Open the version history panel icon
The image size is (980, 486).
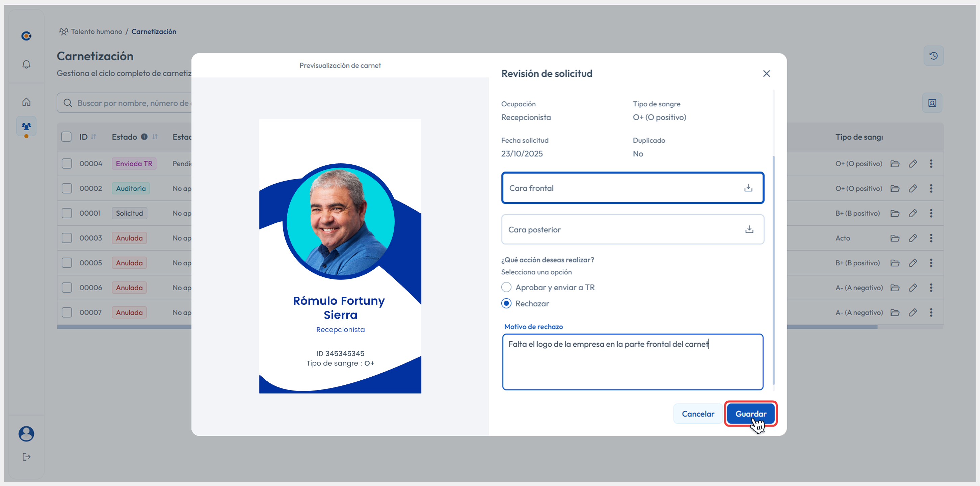(x=934, y=56)
